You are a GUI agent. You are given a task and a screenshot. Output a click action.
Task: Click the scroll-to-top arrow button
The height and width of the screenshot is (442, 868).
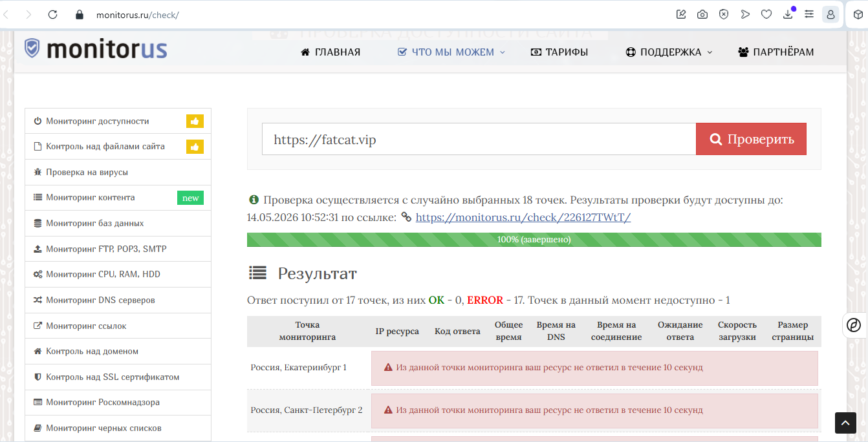tap(845, 423)
